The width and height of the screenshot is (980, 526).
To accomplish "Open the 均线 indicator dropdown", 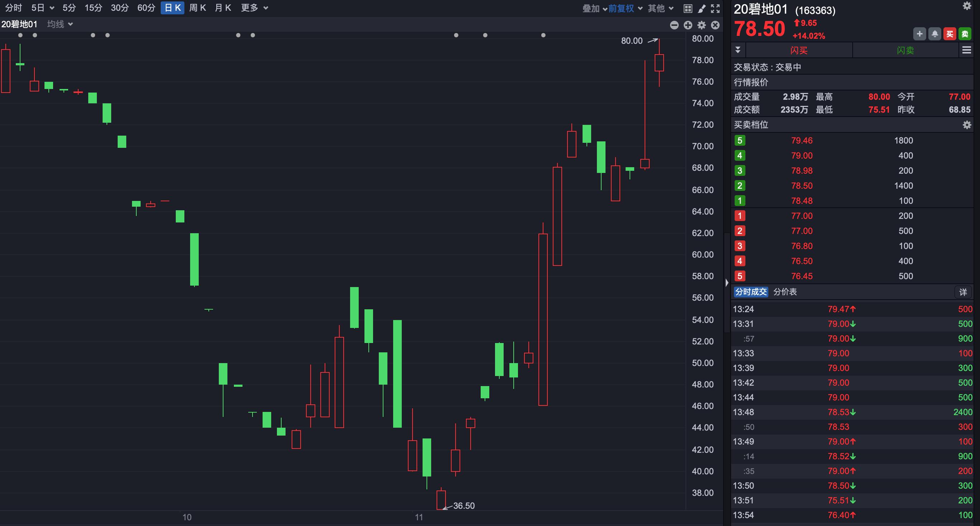I will (60, 24).
